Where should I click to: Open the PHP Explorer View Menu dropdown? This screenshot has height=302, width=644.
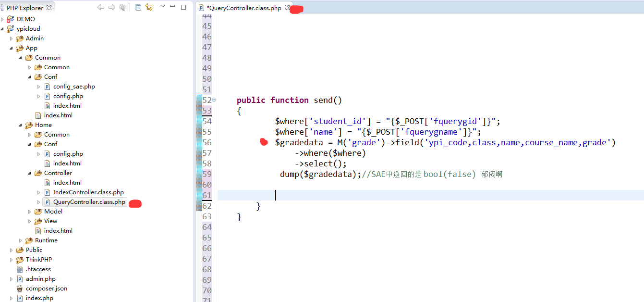(x=162, y=7)
